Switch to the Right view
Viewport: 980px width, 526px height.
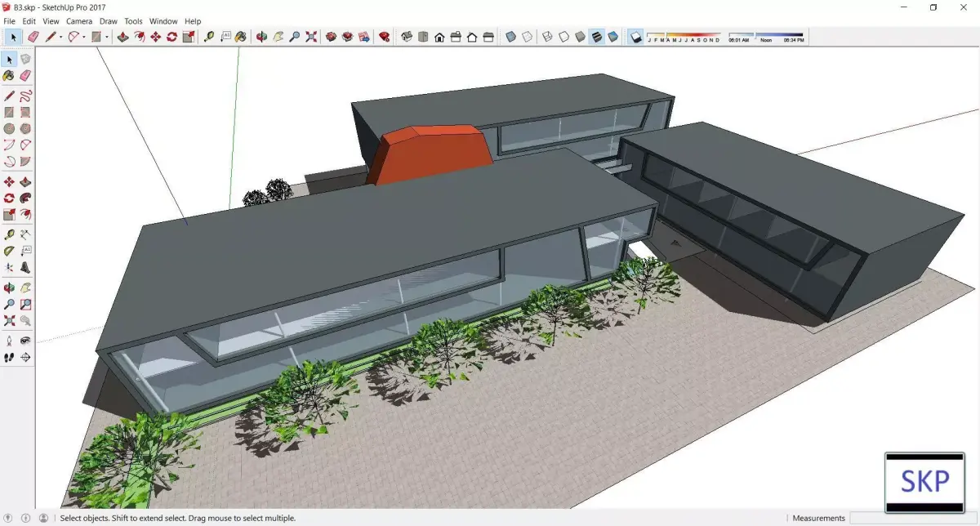(x=456, y=37)
